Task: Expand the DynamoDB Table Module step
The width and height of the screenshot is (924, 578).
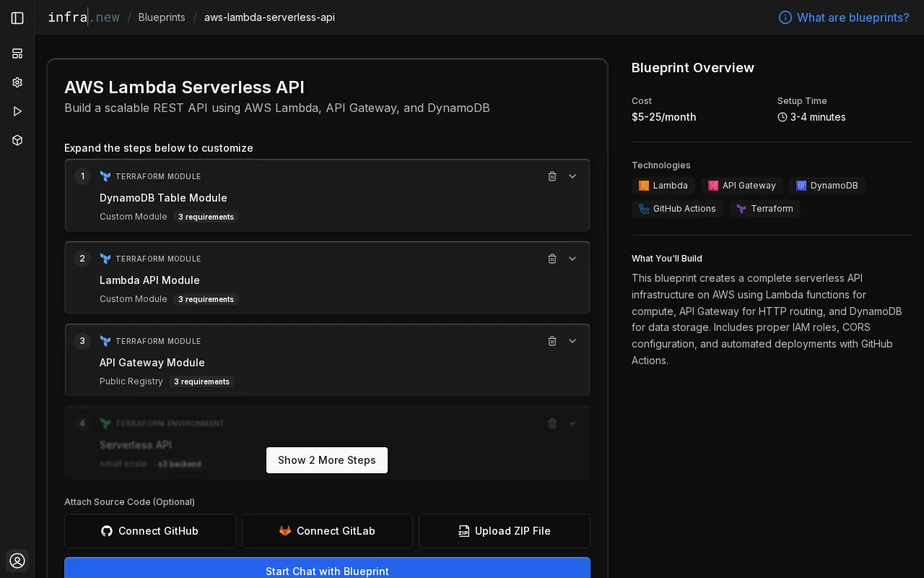Action: [x=572, y=176]
